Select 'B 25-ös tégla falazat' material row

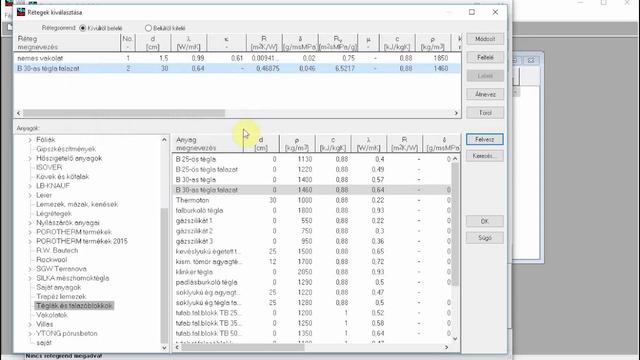(x=312, y=169)
